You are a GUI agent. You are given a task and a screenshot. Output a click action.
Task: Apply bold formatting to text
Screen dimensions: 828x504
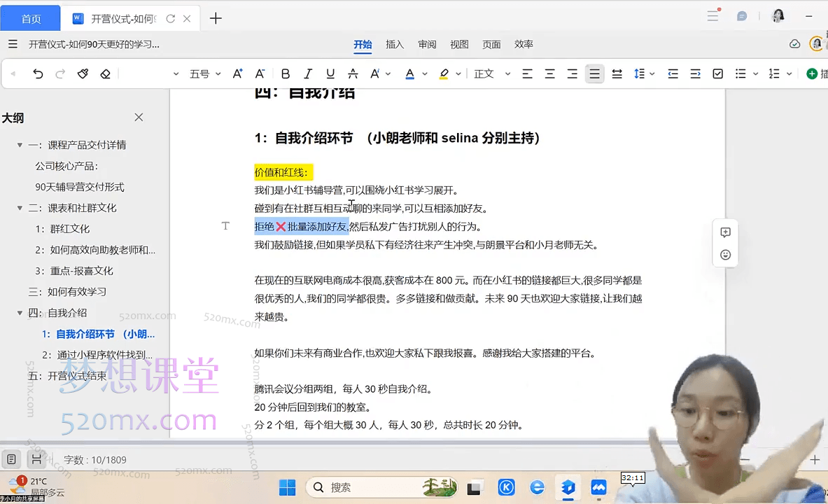pyautogui.click(x=285, y=73)
